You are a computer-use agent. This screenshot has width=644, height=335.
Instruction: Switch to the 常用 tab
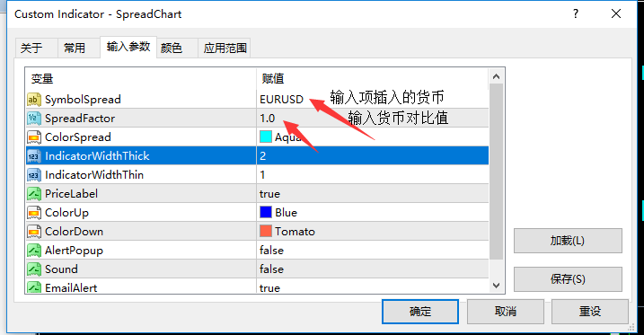(x=79, y=48)
